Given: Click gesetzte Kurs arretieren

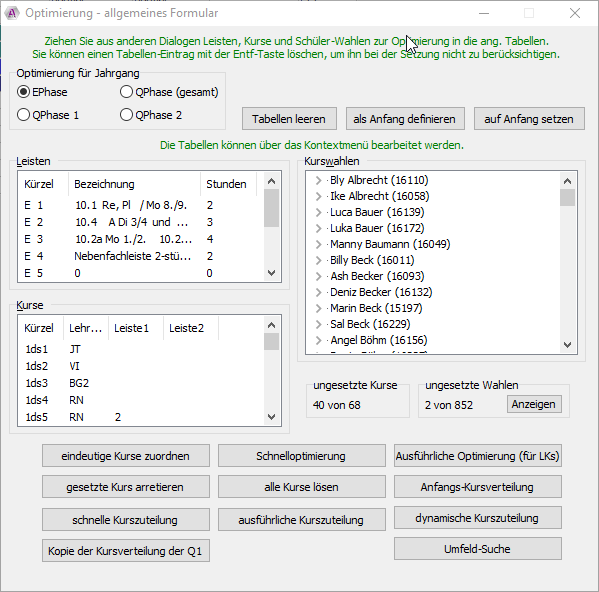Looking at the screenshot, I should 126,487.
